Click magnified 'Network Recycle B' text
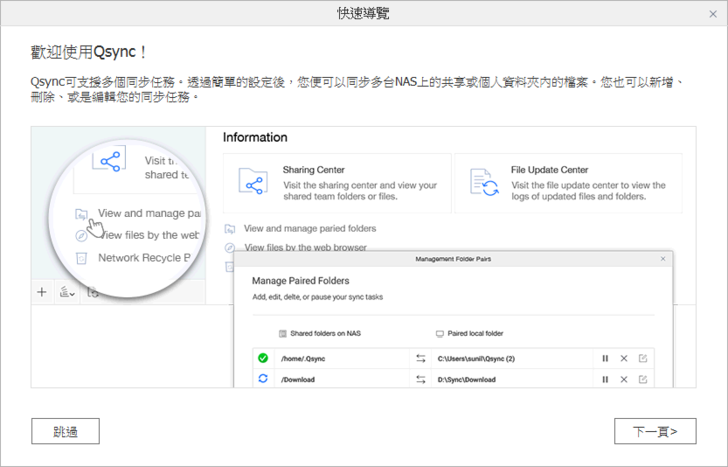 pyautogui.click(x=144, y=258)
